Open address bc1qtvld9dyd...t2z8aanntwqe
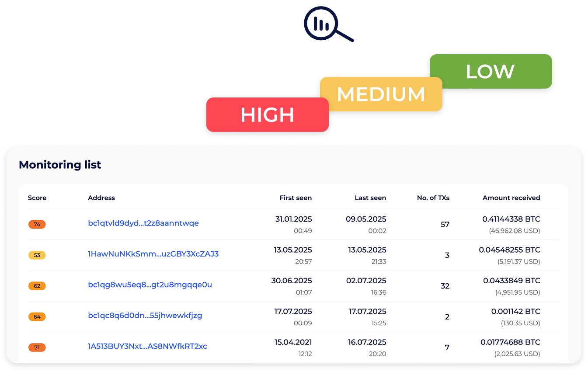588x372 pixels. tap(143, 223)
